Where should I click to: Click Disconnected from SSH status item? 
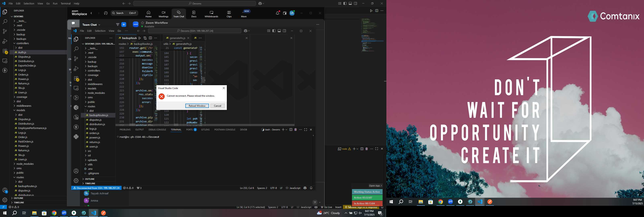[x=96, y=188]
